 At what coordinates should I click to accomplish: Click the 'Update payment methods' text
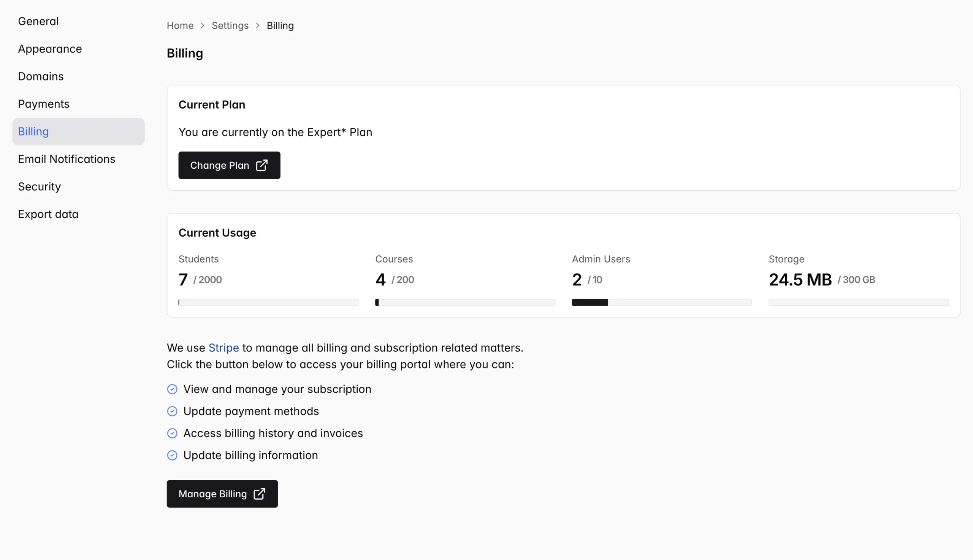pos(251,411)
